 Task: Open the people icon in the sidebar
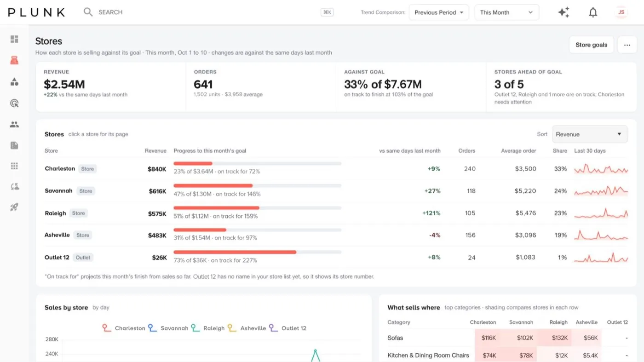tap(14, 124)
